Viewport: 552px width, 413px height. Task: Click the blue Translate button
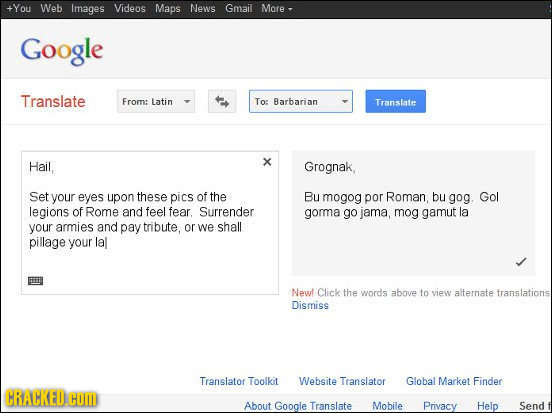point(395,101)
